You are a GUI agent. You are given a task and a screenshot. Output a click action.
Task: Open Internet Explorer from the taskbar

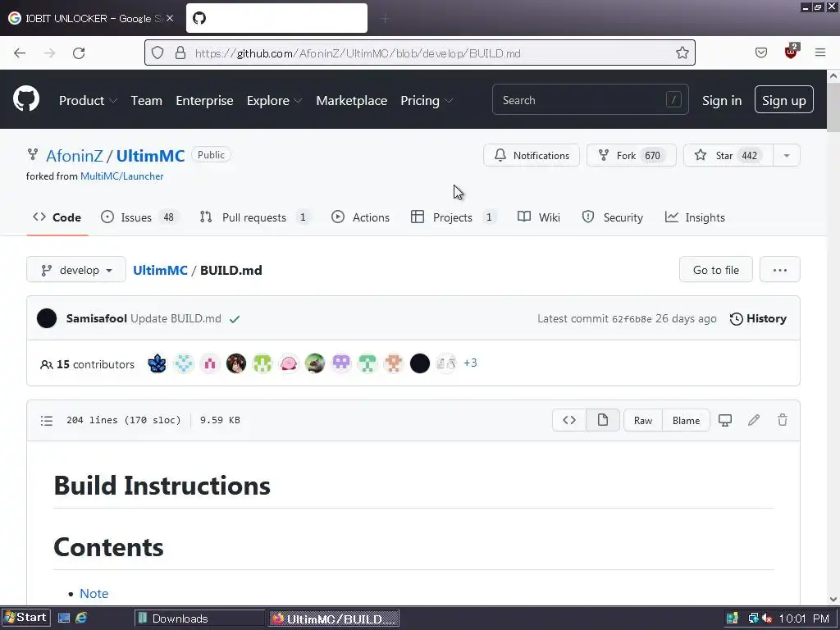(81, 618)
